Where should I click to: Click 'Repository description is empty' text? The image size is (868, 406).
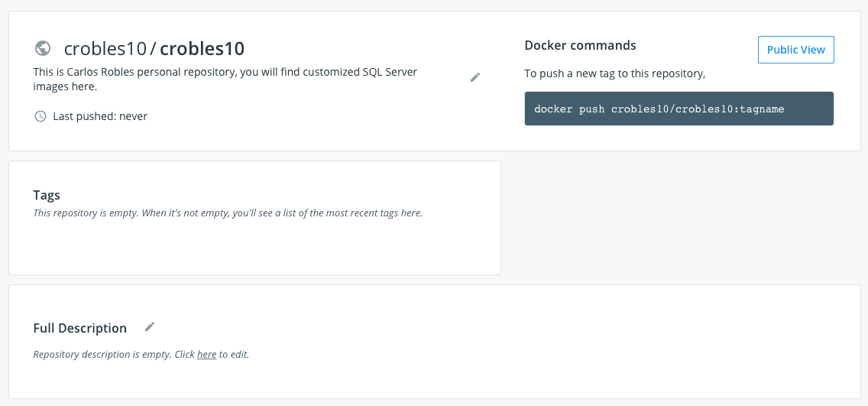(102, 355)
